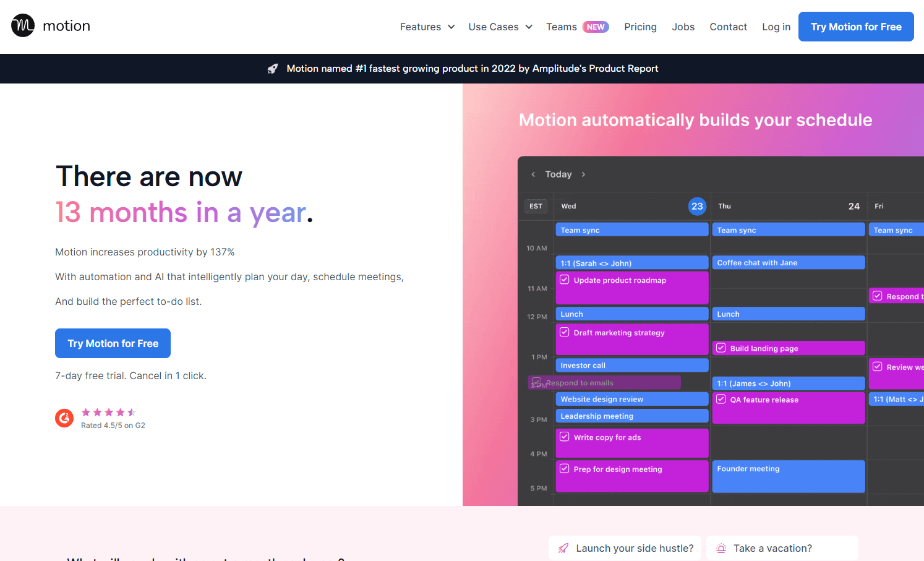Toggle the 'Build landing page' checkbox
This screenshot has height=561, width=924.
click(x=721, y=348)
